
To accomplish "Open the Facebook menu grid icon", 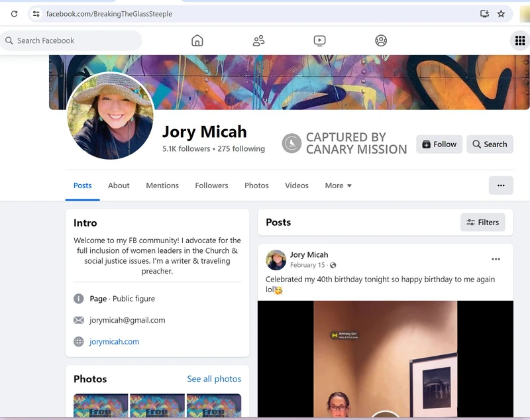I will 520,40.
